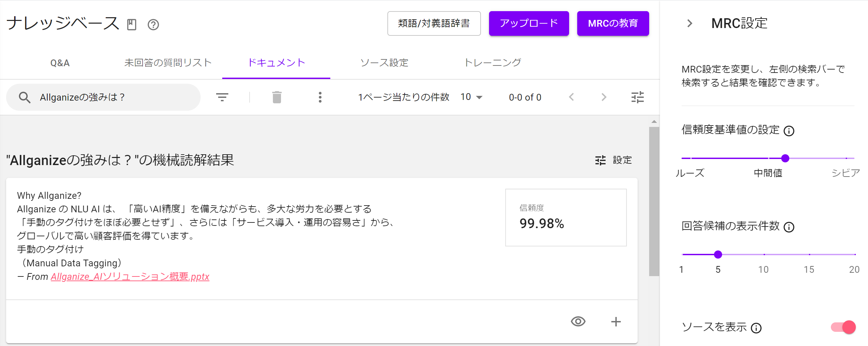The width and height of the screenshot is (868, 346).
Task: Click the 20 mark label on count slider
Action: tap(854, 269)
